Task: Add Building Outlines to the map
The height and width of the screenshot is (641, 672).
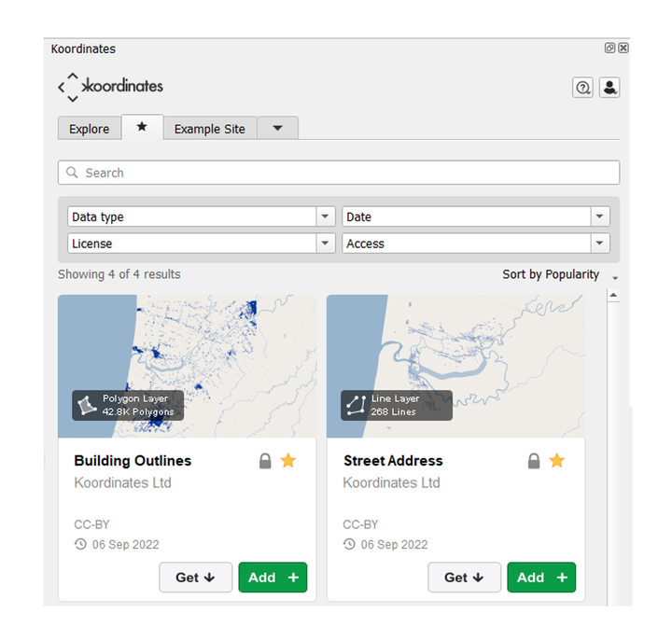Action: 273,578
